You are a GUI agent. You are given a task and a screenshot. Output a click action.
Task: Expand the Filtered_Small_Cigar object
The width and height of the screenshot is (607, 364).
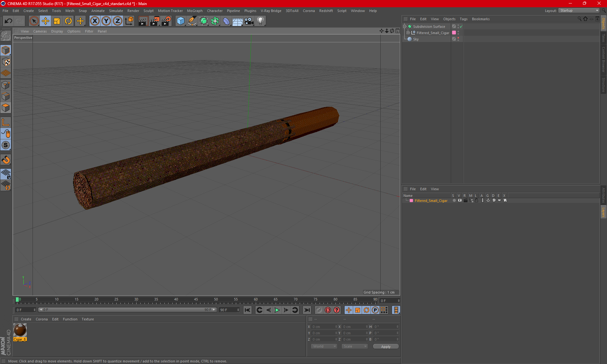pyautogui.click(x=408, y=33)
